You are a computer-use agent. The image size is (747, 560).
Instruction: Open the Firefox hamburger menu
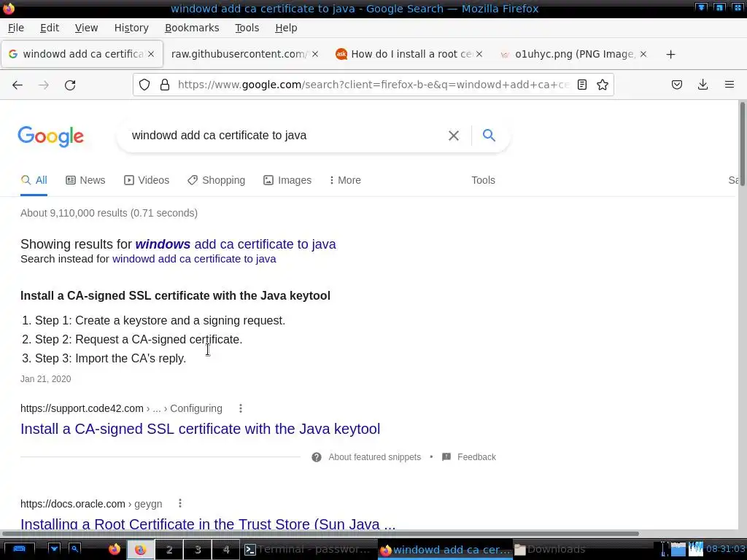click(x=729, y=85)
